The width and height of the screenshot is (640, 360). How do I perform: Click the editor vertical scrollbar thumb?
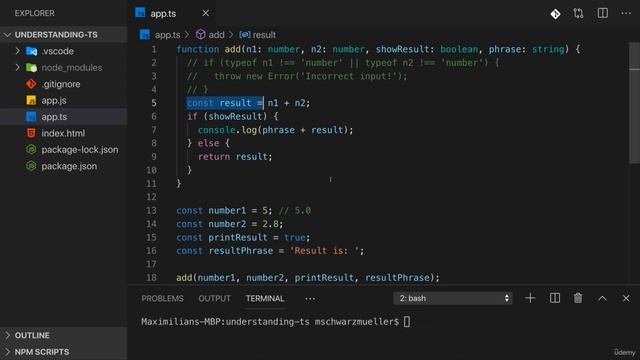(x=634, y=103)
